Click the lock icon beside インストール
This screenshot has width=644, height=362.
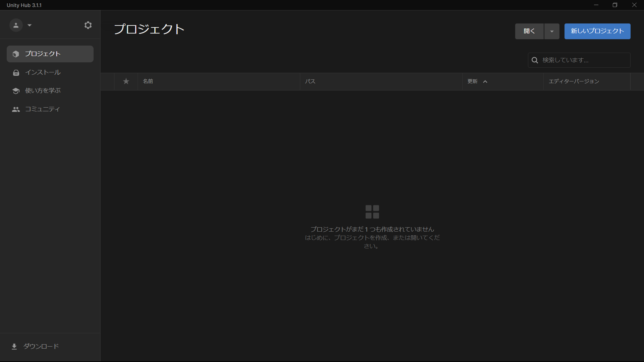click(16, 73)
